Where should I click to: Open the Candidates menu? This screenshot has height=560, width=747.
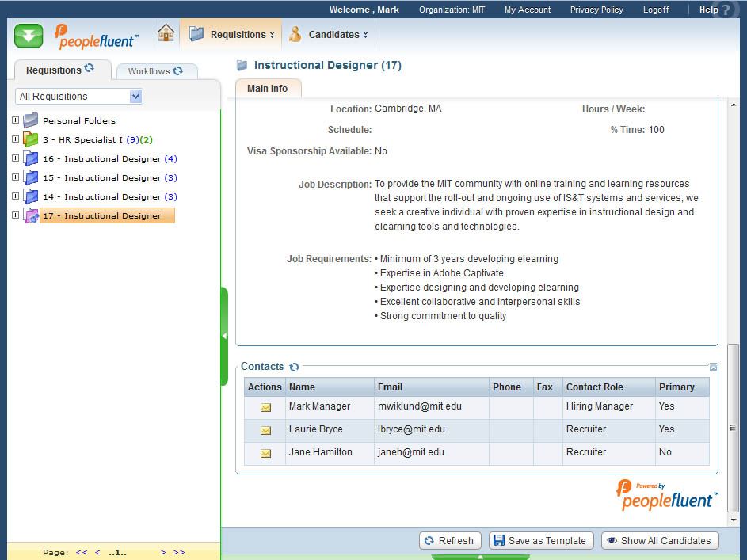(x=329, y=35)
